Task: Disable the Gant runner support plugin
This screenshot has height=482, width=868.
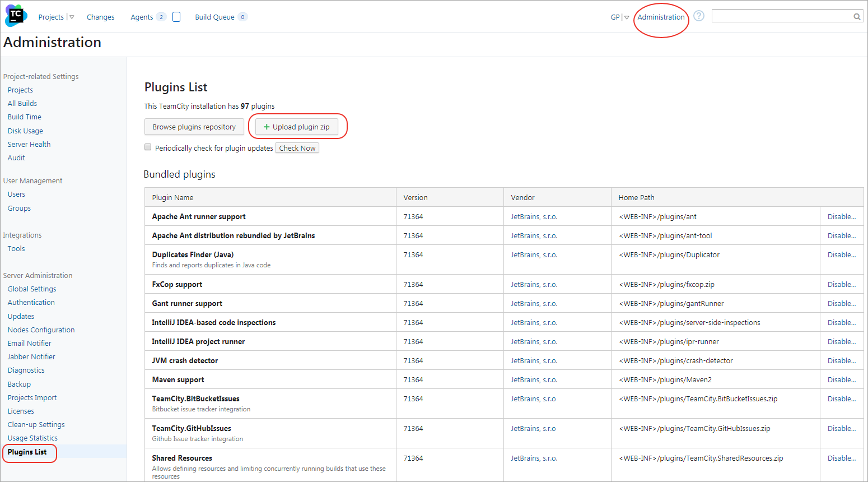Action: 842,304
